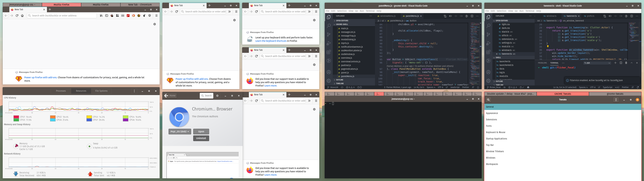Open new tab personalization gear in Firefox
Image resolution: width=644 pixels, height=181 pixels.
coord(154,24)
